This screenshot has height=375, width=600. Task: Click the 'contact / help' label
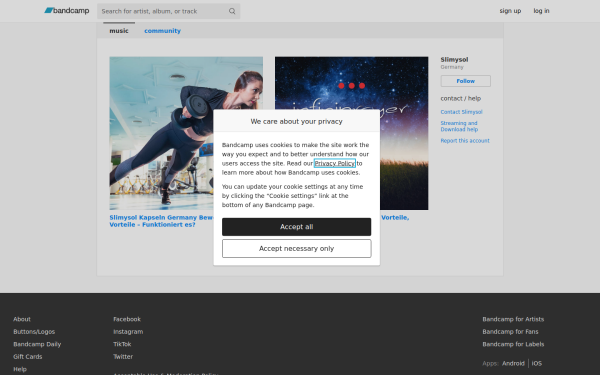(x=460, y=98)
